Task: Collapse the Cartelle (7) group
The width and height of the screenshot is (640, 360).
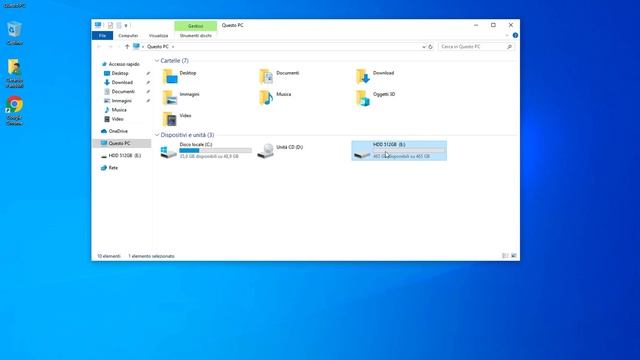Action: click(x=157, y=61)
